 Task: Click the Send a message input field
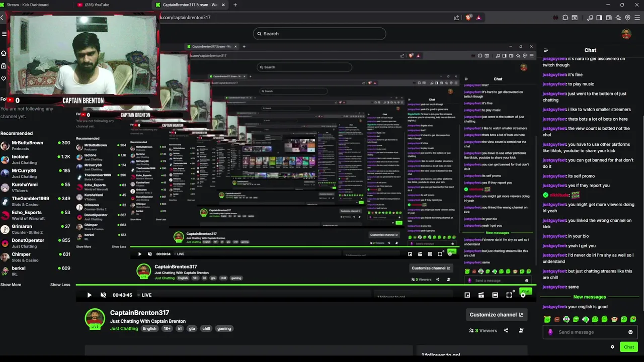point(590,332)
